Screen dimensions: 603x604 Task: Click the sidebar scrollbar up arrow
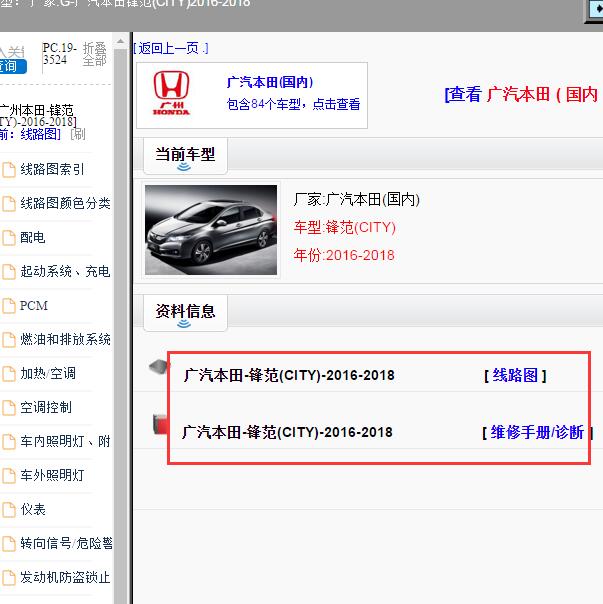click(x=121, y=41)
